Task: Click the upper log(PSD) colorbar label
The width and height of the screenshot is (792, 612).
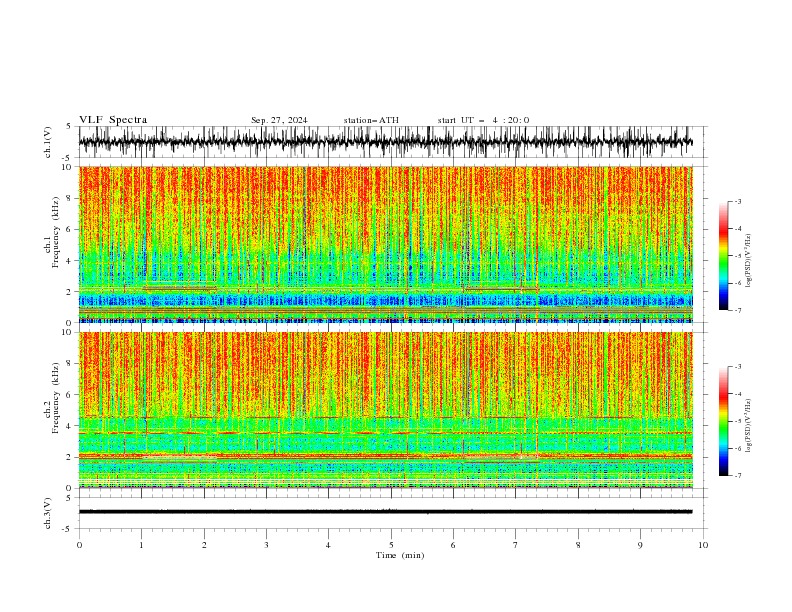Action: click(749, 261)
